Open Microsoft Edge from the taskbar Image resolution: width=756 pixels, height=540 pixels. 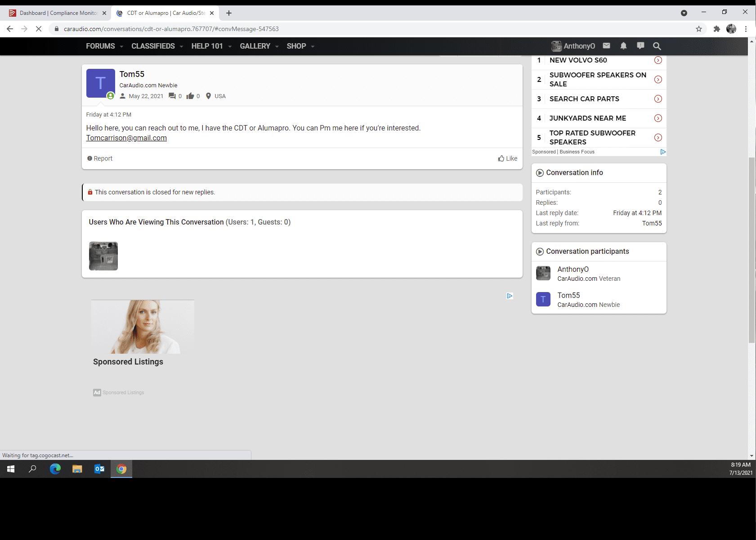[55, 469]
